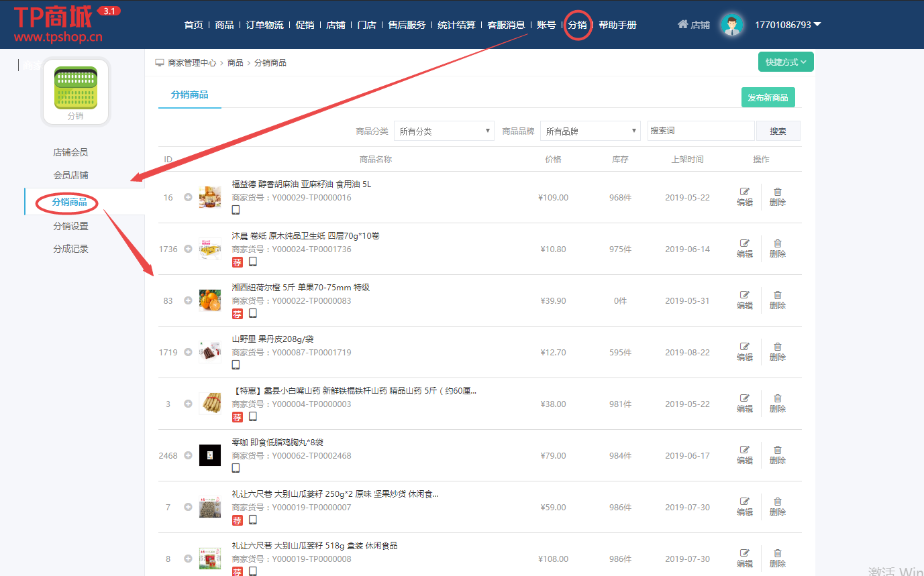924x576 pixels.
Task: Open the 所有品牌 brand dropdown
Action: [x=590, y=131]
